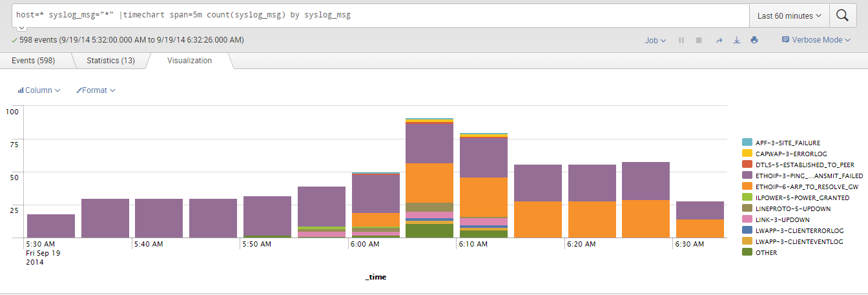The width and height of the screenshot is (868, 295).
Task: Open the Job dropdown menu
Action: pyautogui.click(x=655, y=40)
